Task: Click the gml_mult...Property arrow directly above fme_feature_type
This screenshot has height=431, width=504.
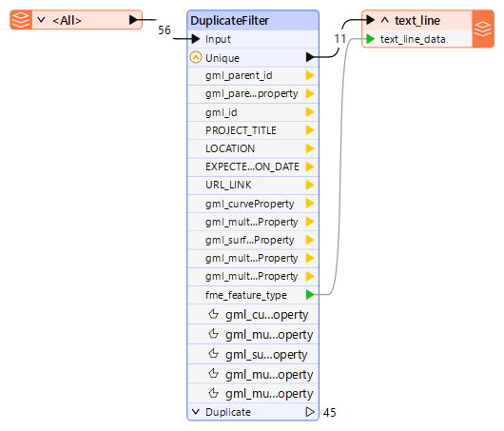Action: tap(310, 276)
